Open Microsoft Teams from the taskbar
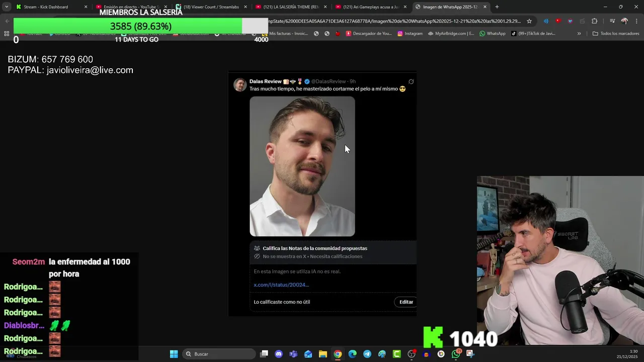 [293, 354]
